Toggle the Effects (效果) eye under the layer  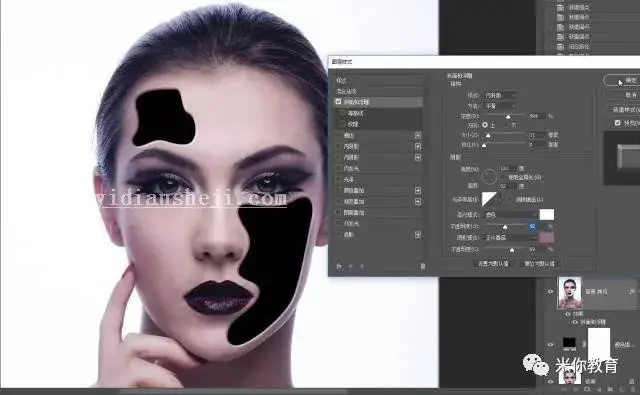point(568,314)
